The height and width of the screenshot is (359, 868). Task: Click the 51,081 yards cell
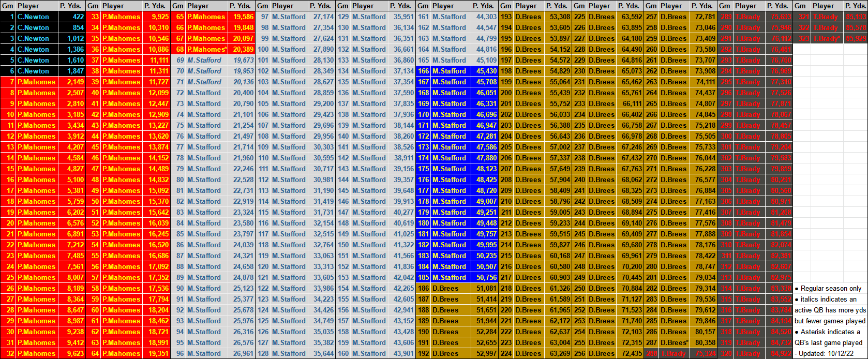click(x=484, y=288)
